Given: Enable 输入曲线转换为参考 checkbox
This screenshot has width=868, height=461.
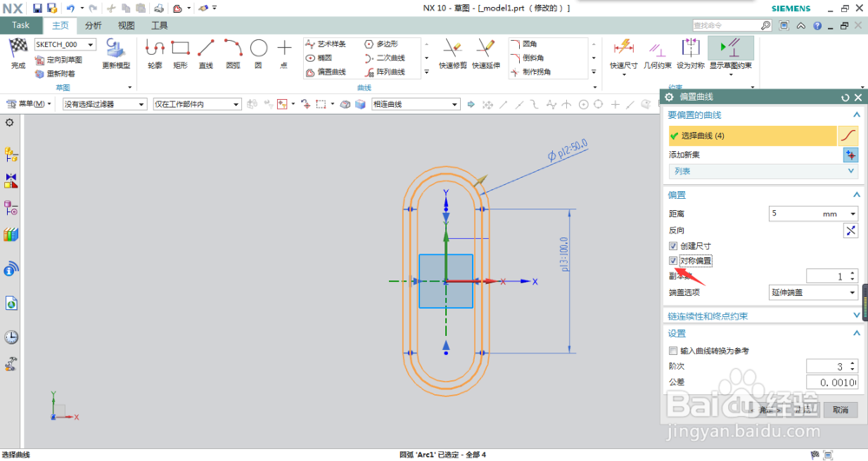Looking at the screenshot, I should click(674, 351).
